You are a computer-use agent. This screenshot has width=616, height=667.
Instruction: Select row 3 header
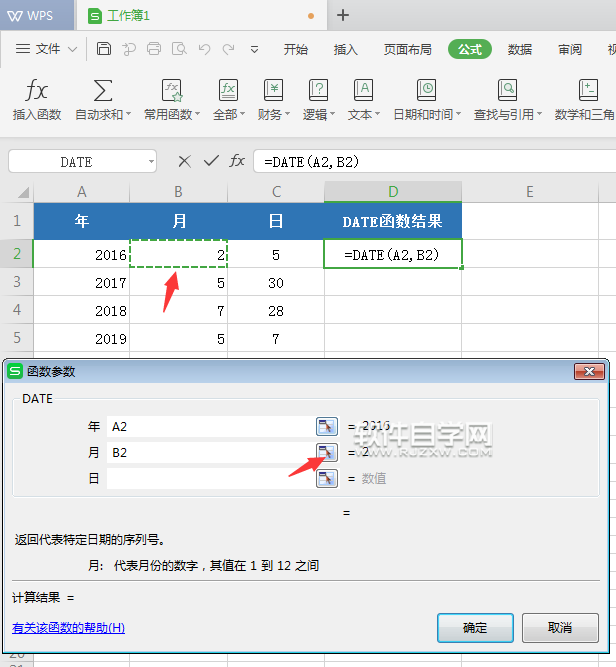coord(17,282)
